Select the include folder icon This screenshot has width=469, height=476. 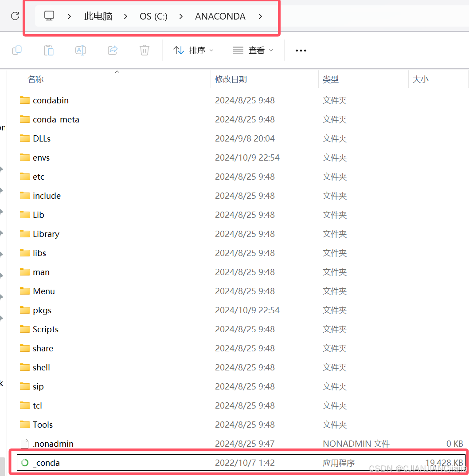click(x=24, y=196)
